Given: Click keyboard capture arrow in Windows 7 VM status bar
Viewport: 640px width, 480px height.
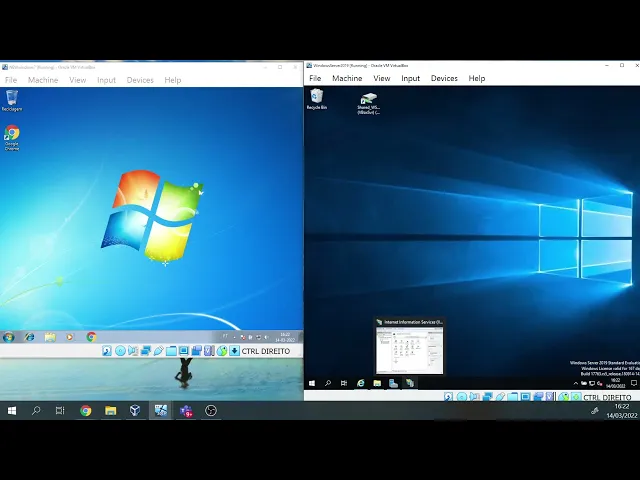Looking at the screenshot, I should coord(234,351).
